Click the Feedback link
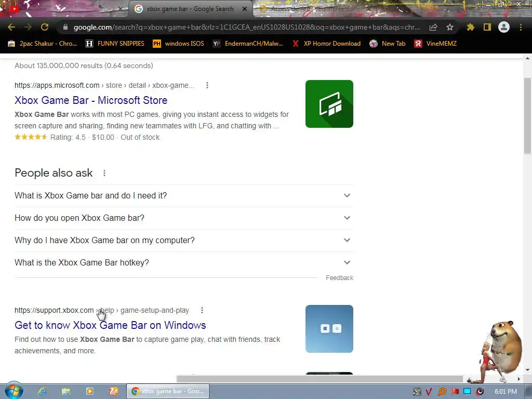This screenshot has height=399, width=532. 339,278
